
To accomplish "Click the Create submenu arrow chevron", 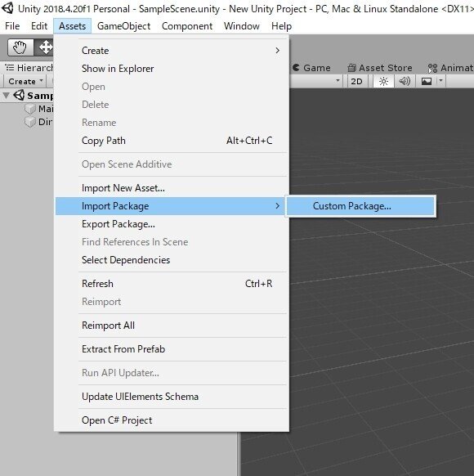I will click(278, 51).
